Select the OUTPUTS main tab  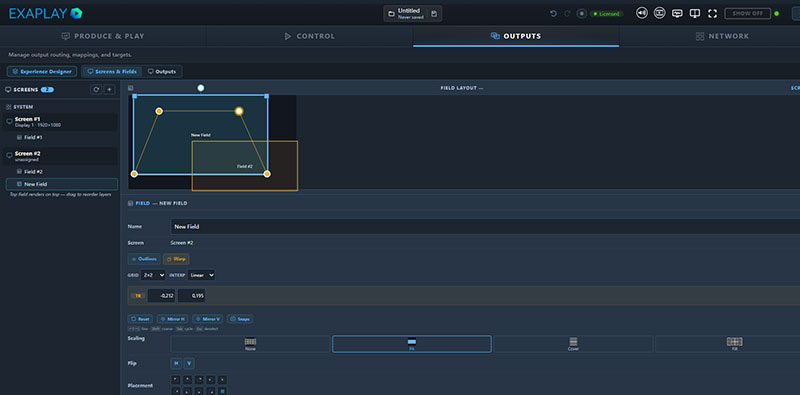(x=516, y=36)
